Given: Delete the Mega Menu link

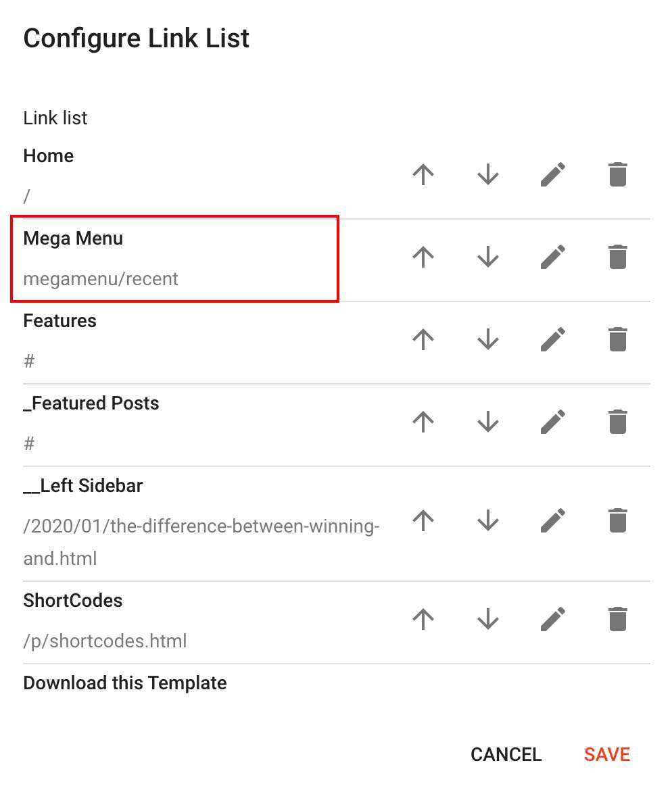Looking at the screenshot, I should [617, 257].
